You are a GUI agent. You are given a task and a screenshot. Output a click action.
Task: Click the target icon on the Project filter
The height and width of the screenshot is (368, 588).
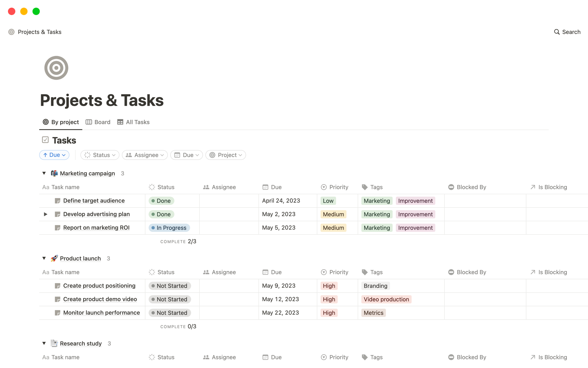coord(212,155)
